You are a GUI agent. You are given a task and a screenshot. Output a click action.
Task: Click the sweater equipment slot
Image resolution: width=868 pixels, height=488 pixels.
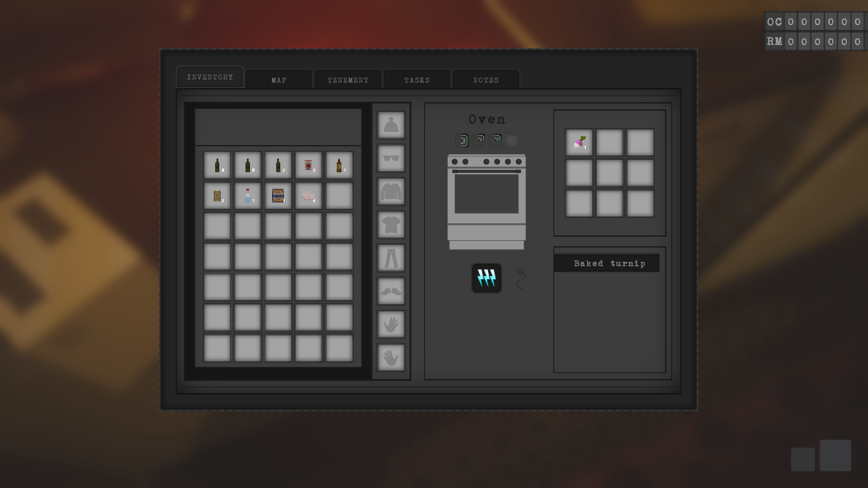pyautogui.click(x=391, y=192)
